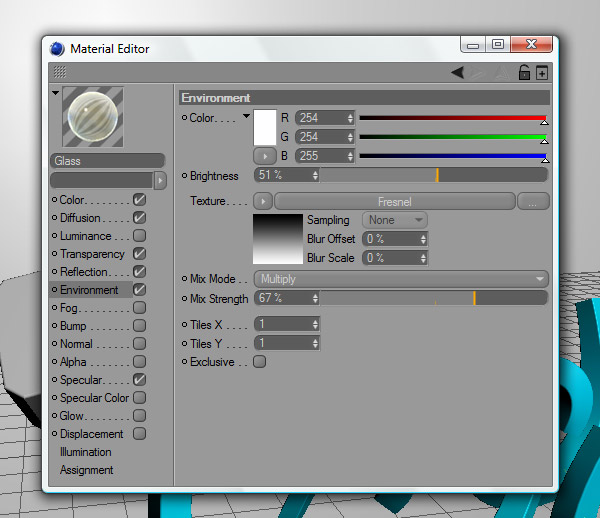Click the blue B color slider
Image resolution: width=600 pixels, height=518 pixels.
(453, 156)
